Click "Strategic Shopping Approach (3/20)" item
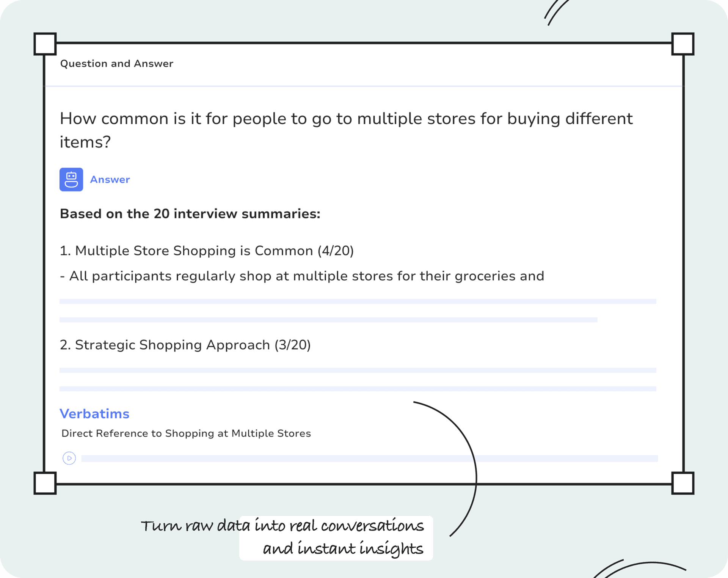This screenshot has width=728, height=578. coord(185,345)
